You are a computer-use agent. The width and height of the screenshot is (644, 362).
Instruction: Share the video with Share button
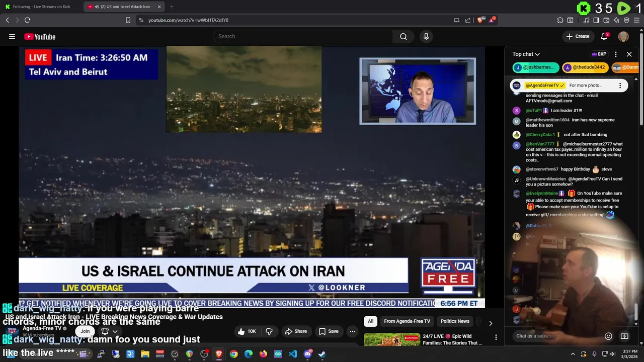[x=295, y=331]
